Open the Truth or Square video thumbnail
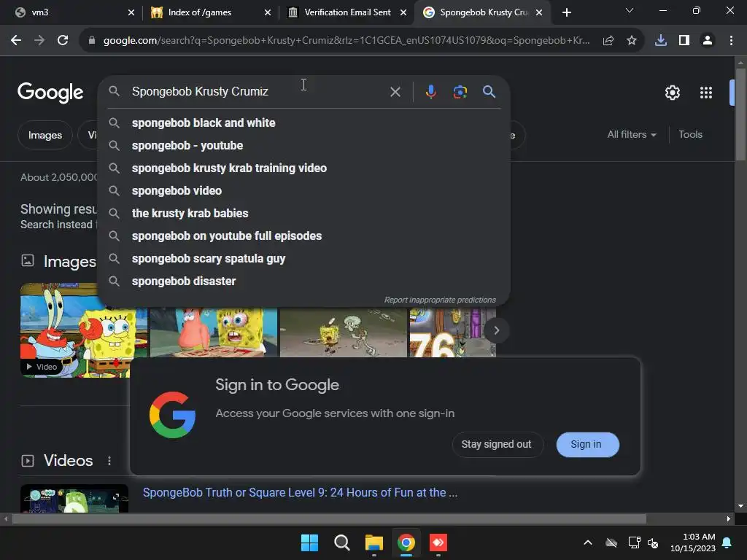Screen dimensions: 747x560 click(x=74, y=498)
